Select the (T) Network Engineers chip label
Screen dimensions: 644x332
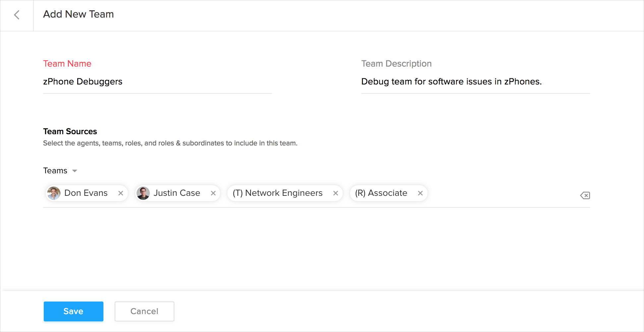coord(277,193)
